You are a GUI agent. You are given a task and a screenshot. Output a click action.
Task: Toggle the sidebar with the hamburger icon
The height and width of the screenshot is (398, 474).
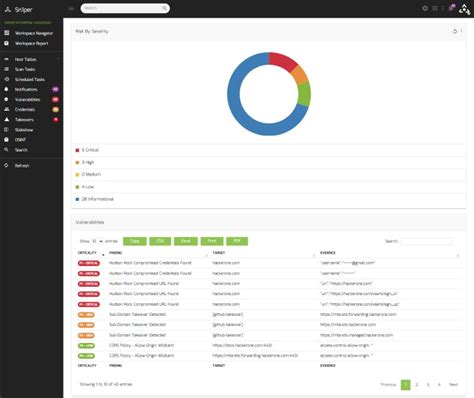[x=71, y=8]
